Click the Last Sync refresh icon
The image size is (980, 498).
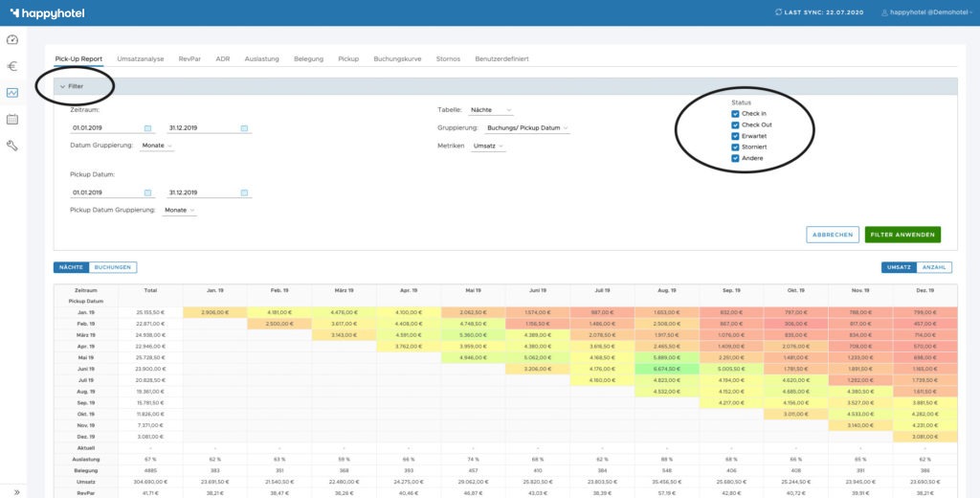(778, 11)
